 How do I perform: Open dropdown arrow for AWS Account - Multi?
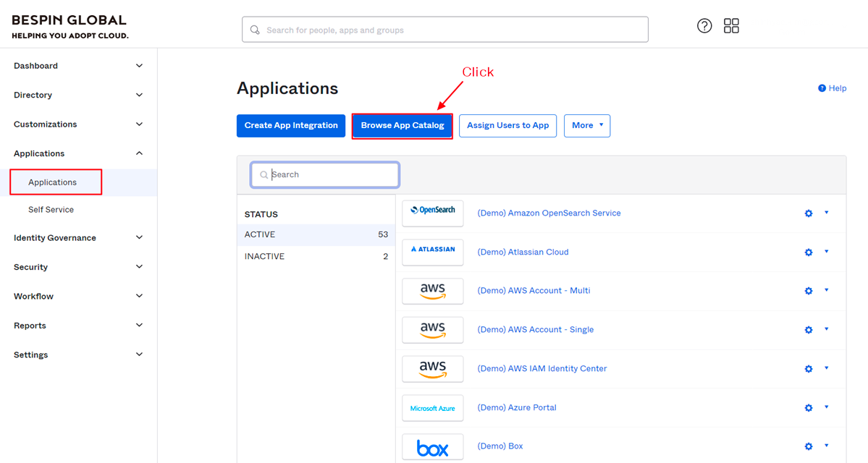[x=826, y=290]
